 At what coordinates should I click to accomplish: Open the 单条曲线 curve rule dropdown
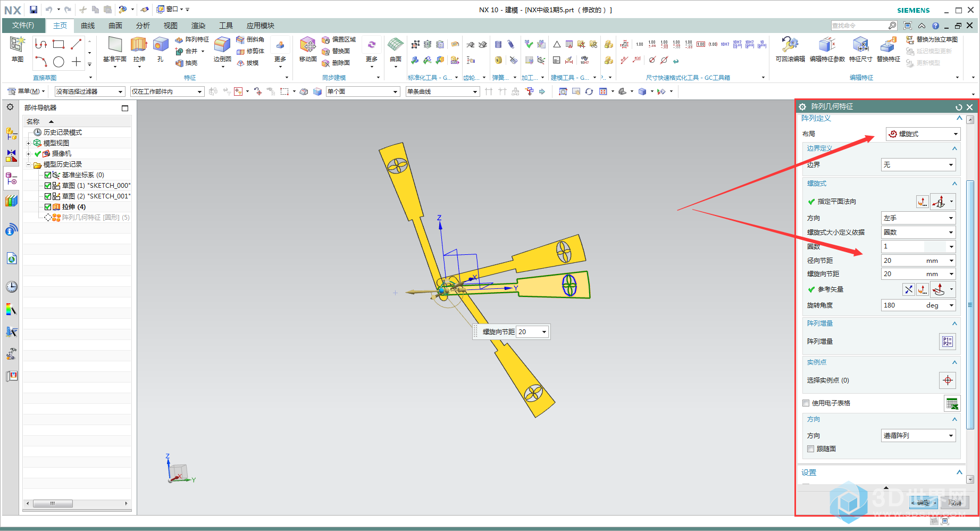point(442,92)
